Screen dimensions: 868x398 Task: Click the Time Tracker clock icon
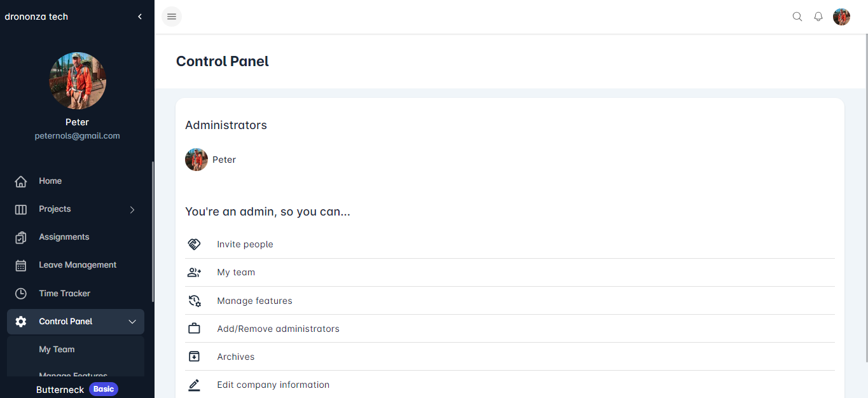[x=21, y=294]
